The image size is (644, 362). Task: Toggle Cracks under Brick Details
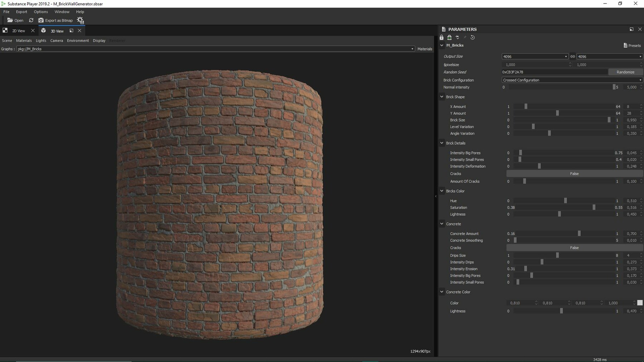(x=574, y=174)
